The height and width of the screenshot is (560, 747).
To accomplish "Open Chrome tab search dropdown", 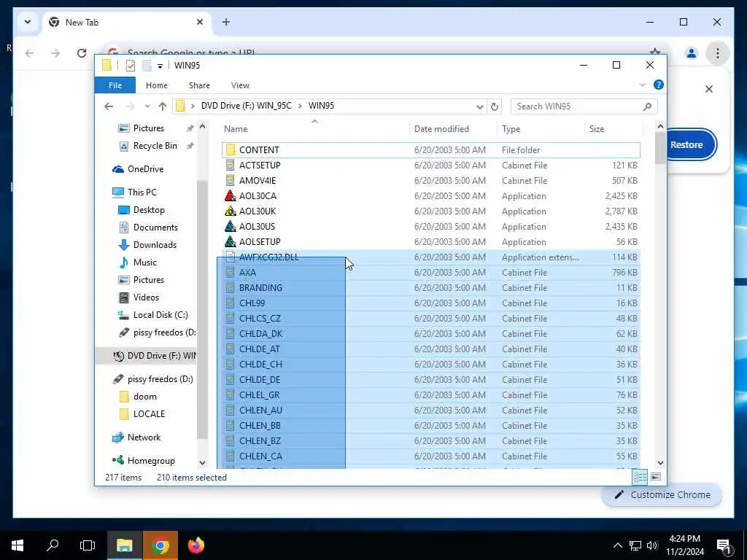I will pyautogui.click(x=28, y=22).
